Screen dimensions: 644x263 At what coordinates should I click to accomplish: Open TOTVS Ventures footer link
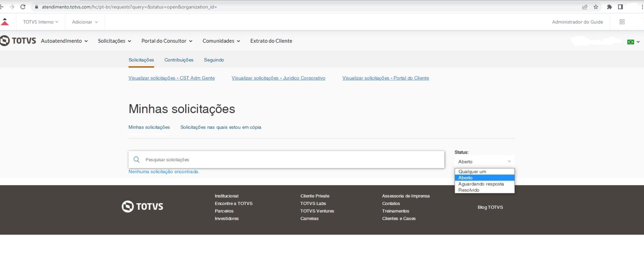317,211
